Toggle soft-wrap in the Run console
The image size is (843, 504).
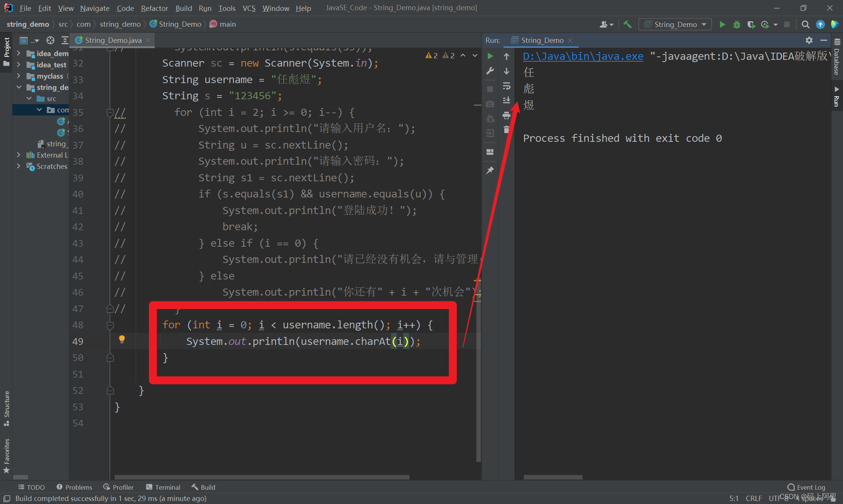(x=507, y=87)
